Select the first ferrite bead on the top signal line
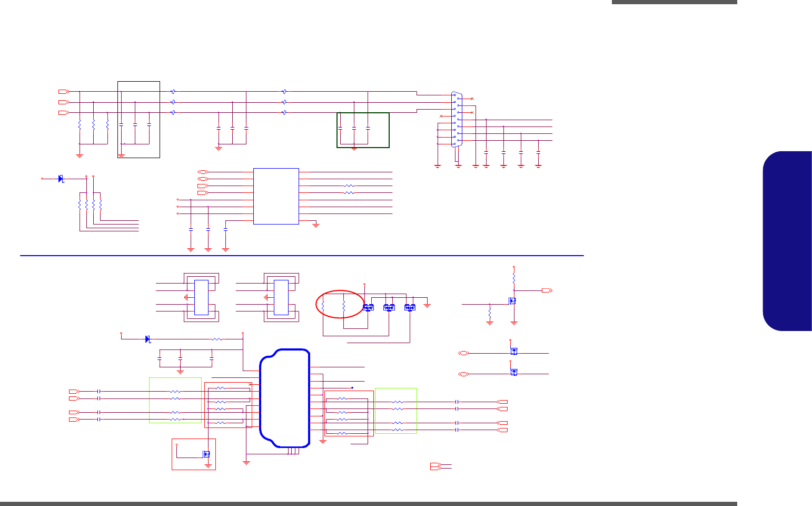The image size is (812, 506). pos(173,92)
